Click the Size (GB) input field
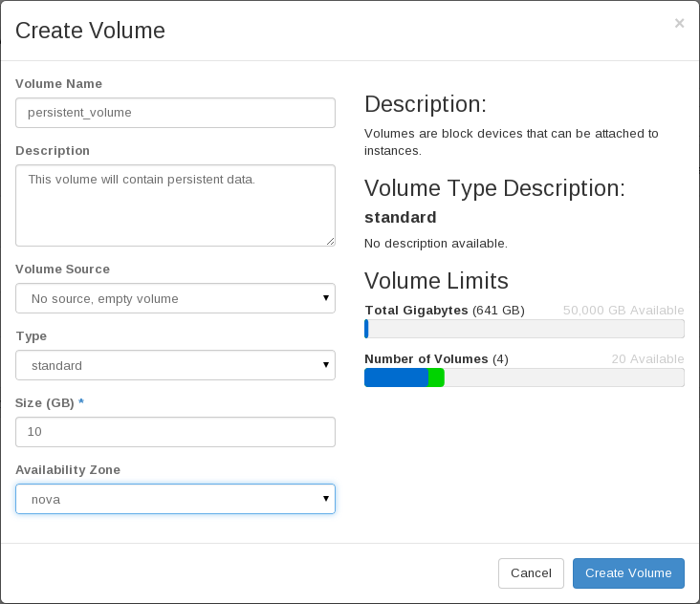This screenshot has width=700, height=604. 175,432
